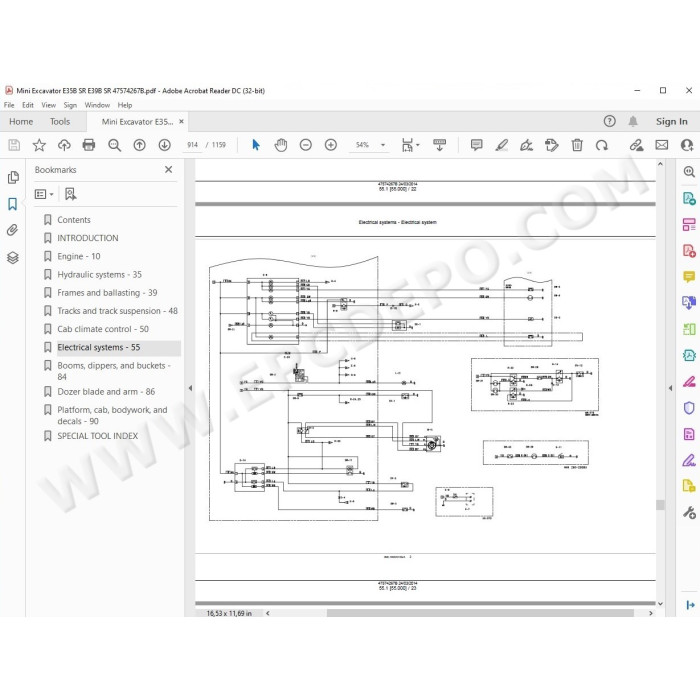Click the Save file icon

tap(14, 145)
